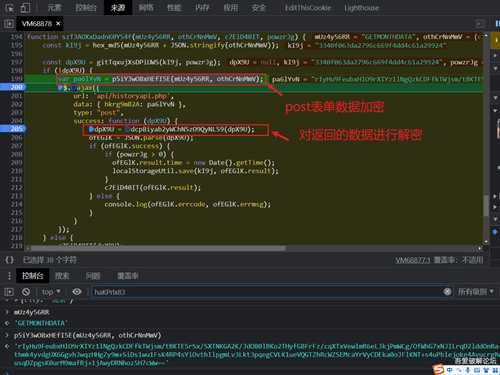
Task: Click the pSiY3wOBxHEfISE(mUz4y5GRR, othCrNnMmV) console line
Action: point(87,335)
